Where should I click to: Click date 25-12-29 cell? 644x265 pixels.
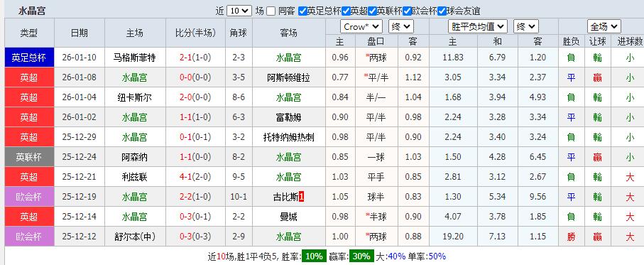click(x=80, y=137)
